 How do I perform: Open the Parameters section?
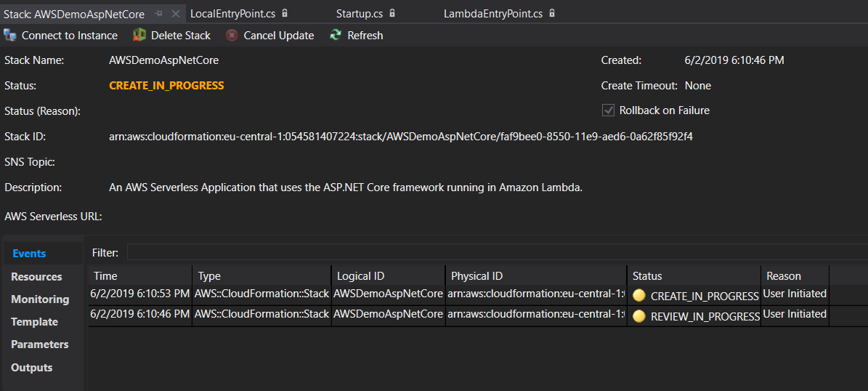tap(40, 344)
